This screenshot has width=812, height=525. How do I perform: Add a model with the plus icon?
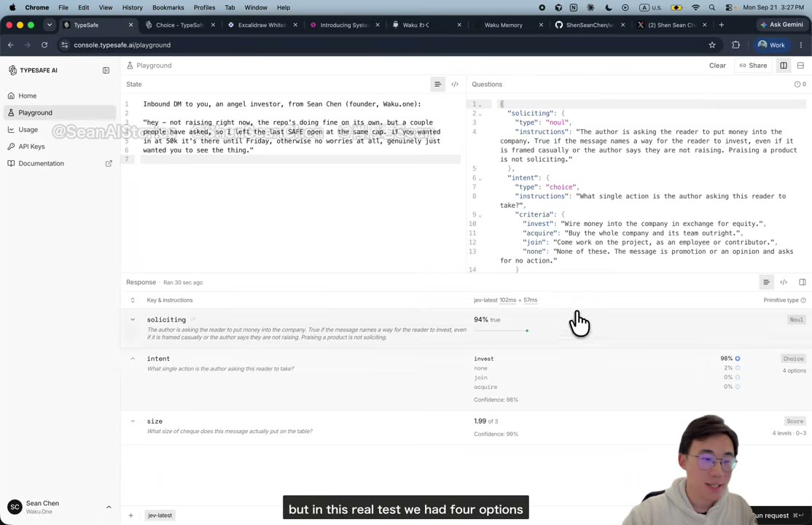click(x=131, y=515)
